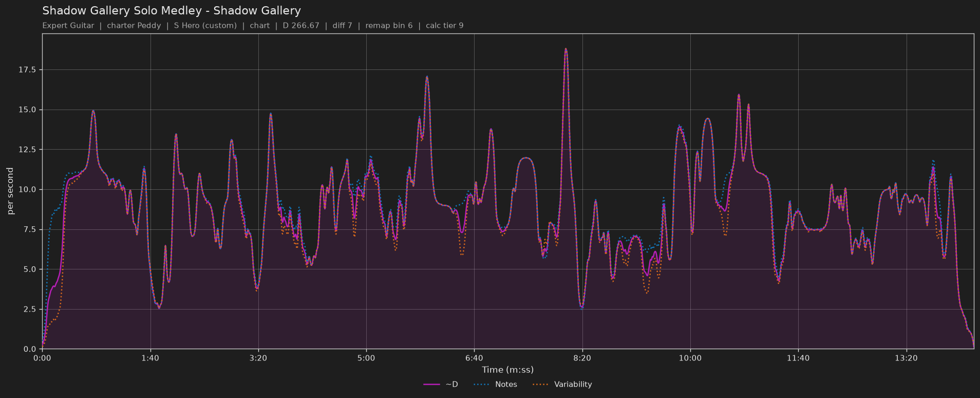
Task: Click the 'Notes' legend entry
Action: (x=495, y=385)
